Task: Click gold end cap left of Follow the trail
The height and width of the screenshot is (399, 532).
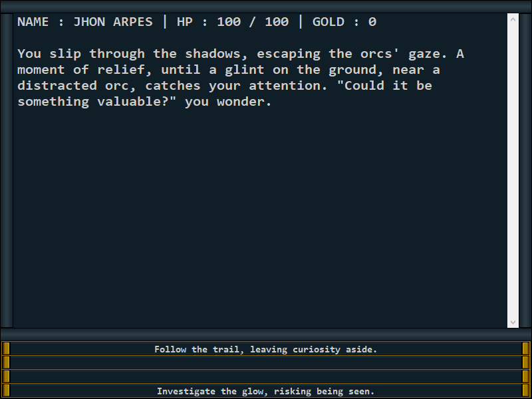Action: (x=6, y=348)
